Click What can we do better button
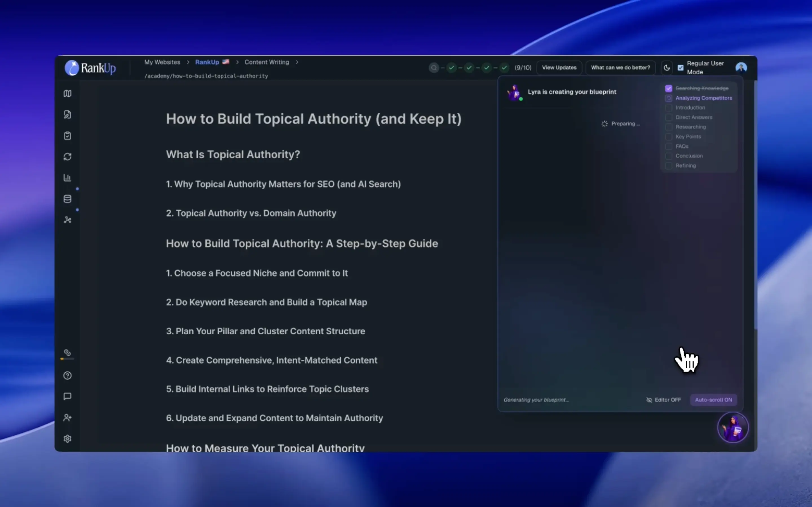Viewport: 812px width, 507px height. (x=620, y=68)
